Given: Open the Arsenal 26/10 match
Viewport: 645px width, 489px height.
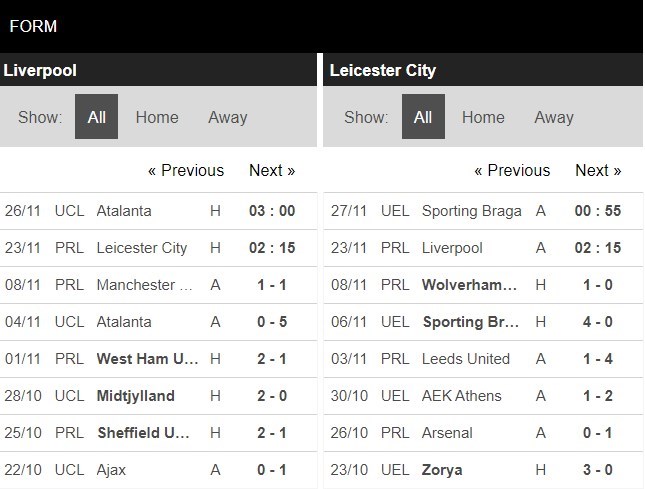Looking at the screenshot, I should tap(448, 432).
